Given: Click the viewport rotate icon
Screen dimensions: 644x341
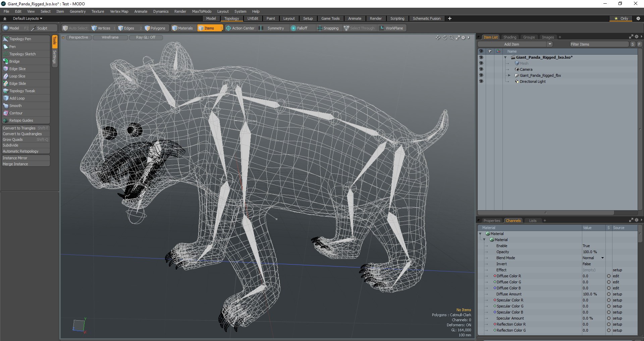Looking at the screenshot, I should (445, 38).
